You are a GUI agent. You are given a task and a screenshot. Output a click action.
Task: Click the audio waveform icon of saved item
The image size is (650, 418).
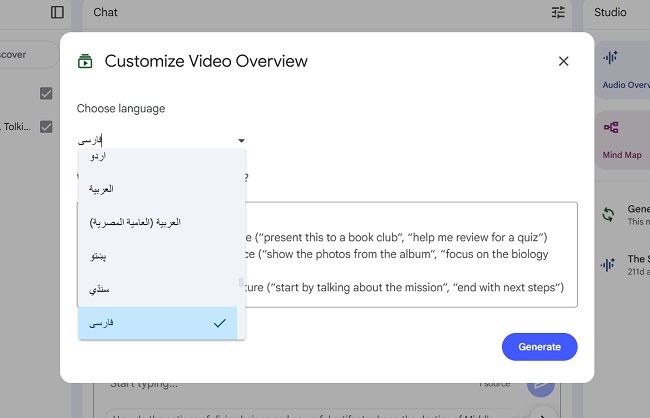(607, 264)
